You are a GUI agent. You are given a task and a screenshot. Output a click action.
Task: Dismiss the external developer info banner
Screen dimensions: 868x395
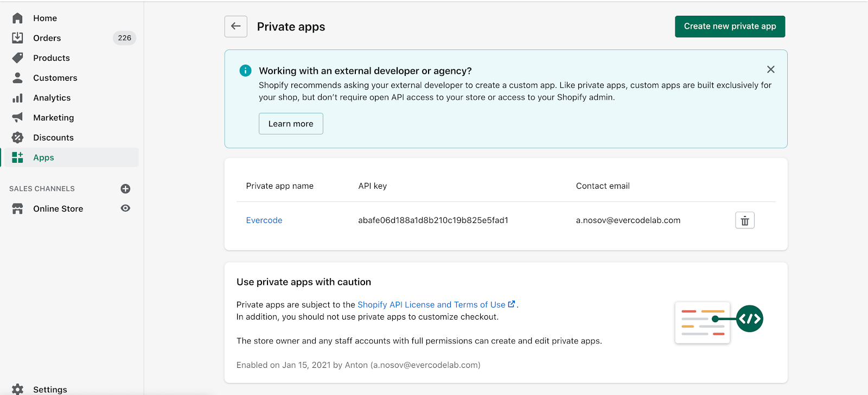tap(770, 69)
